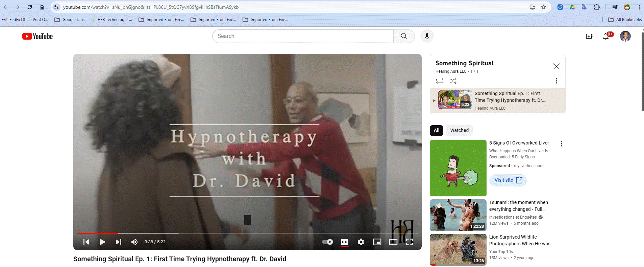
Task: Toggle loop playlist button
Action: click(x=439, y=81)
